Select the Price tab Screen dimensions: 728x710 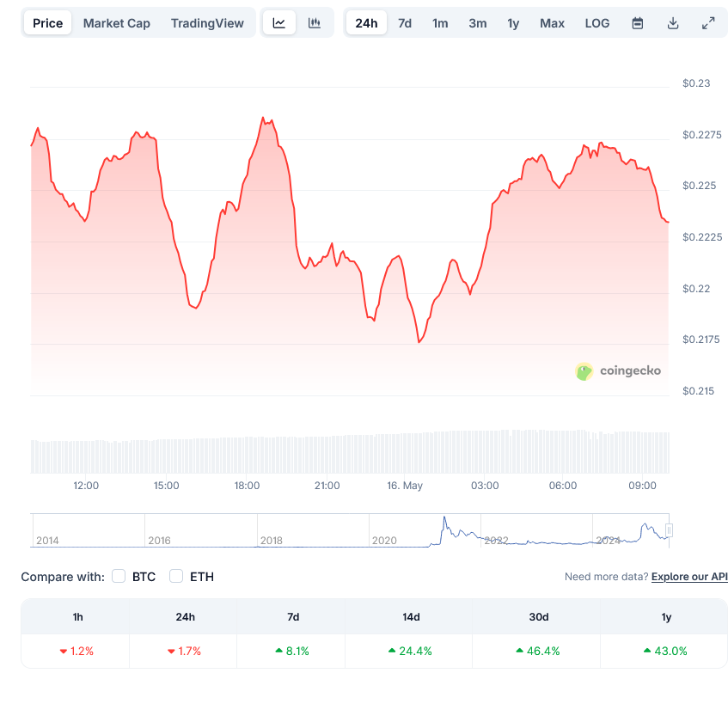coord(47,22)
